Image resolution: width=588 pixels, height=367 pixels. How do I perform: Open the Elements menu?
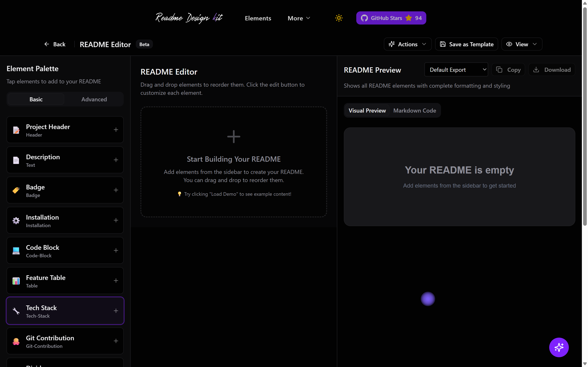tap(258, 18)
